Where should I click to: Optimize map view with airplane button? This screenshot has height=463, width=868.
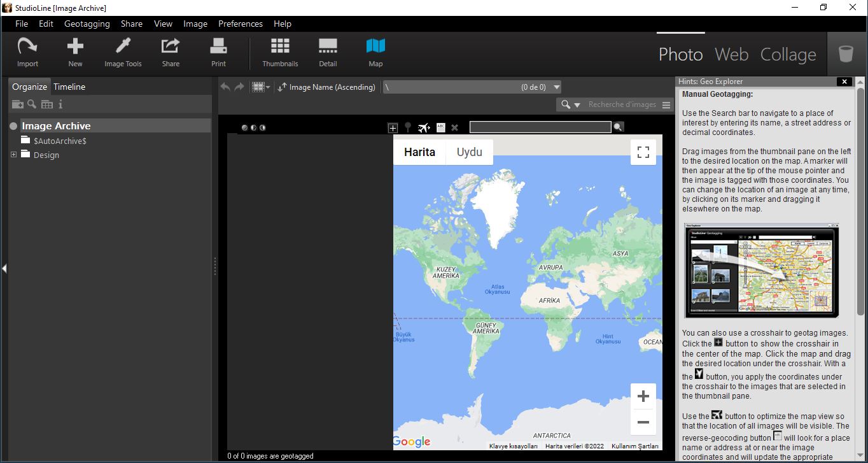pyautogui.click(x=424, y=127)
